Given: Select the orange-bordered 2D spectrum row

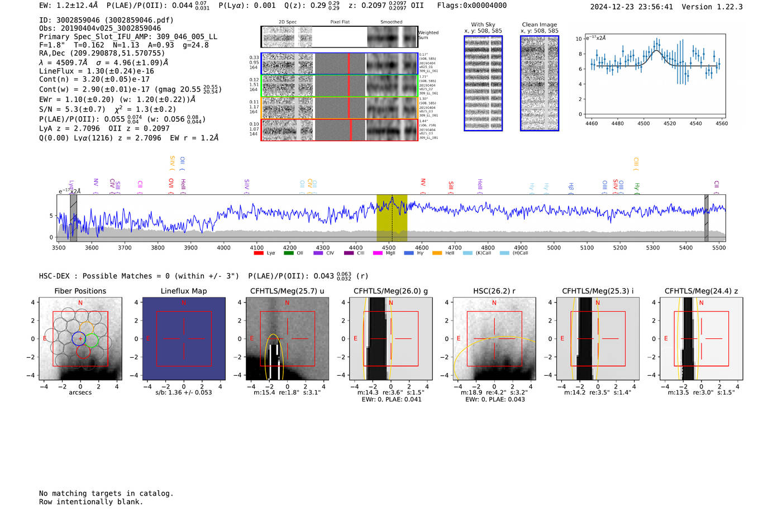Looking at the screenshot, I should pyautogui.click(x=340, y=108).
